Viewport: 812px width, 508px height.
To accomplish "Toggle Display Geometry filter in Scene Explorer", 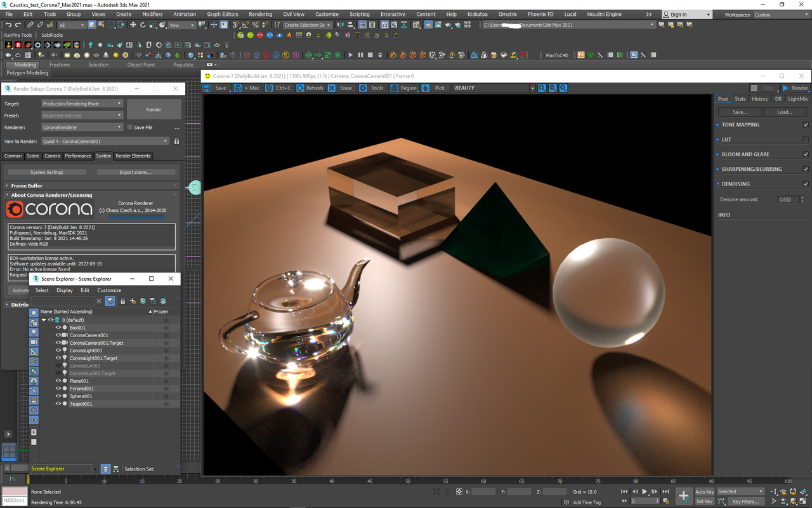I will point(34,312).
